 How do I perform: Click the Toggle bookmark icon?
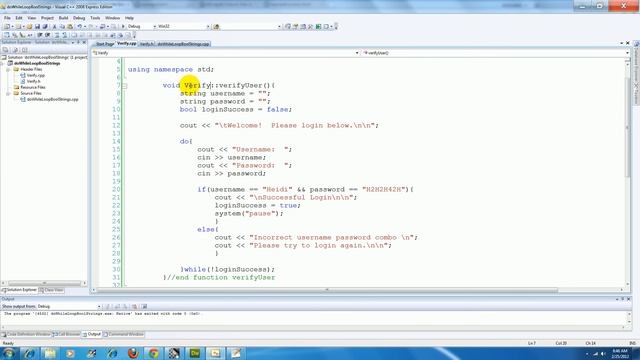pyautogui.click(x=74, y=36)
